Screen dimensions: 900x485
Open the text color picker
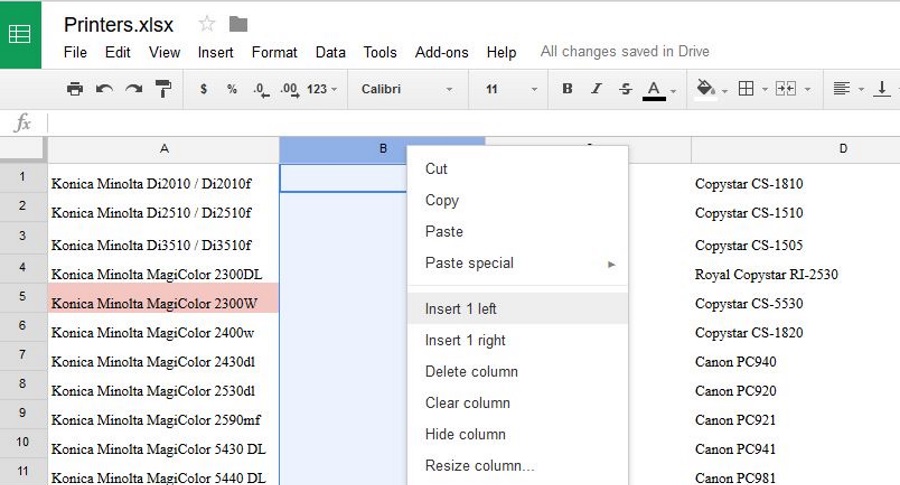pos(654,90)
